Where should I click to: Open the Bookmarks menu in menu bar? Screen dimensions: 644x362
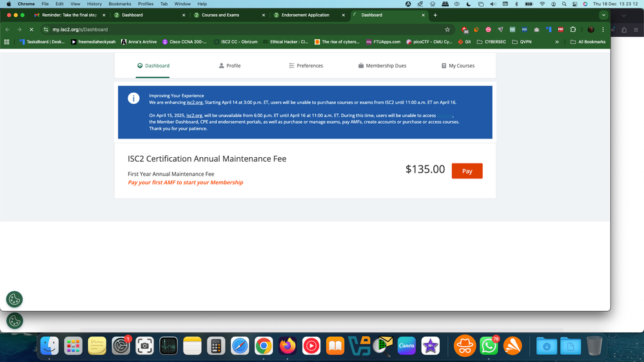[119, 4]
